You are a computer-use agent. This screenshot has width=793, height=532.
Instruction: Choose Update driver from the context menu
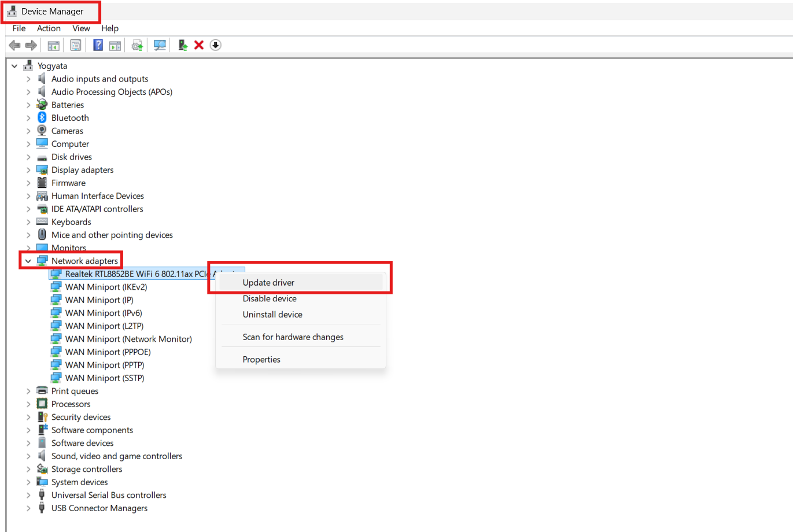click(x=268, y=282)
